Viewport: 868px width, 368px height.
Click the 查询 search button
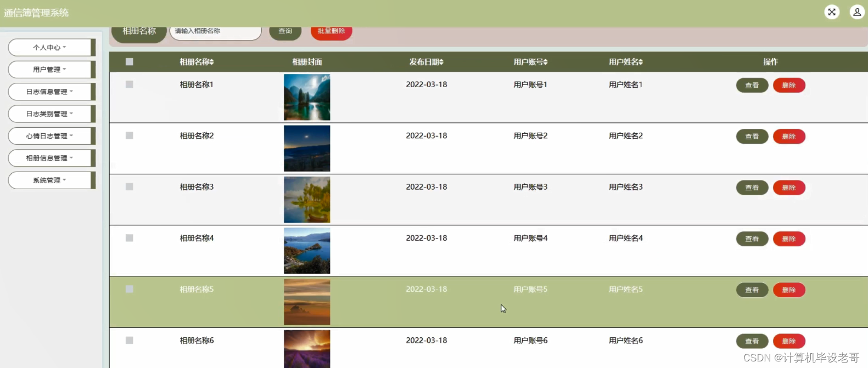tap(285, 31)
